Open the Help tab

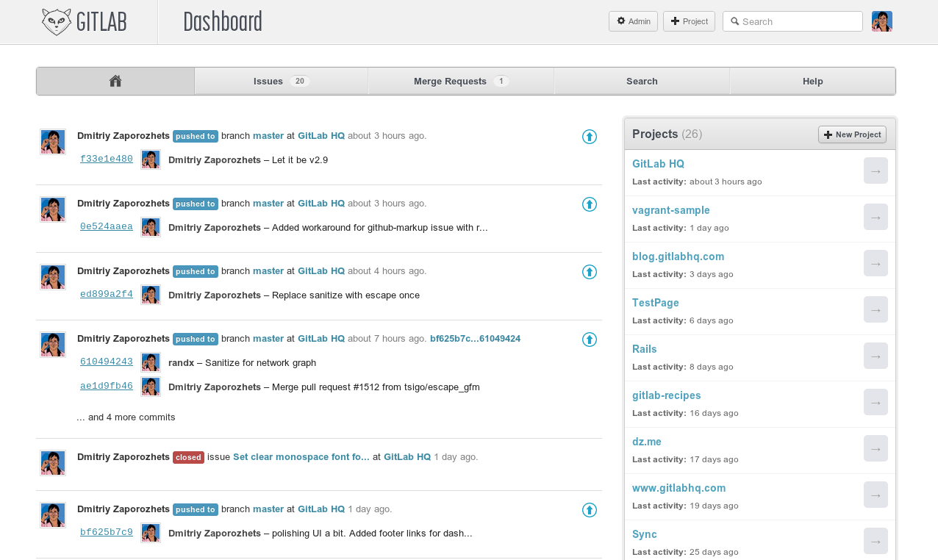pos(812,81)
